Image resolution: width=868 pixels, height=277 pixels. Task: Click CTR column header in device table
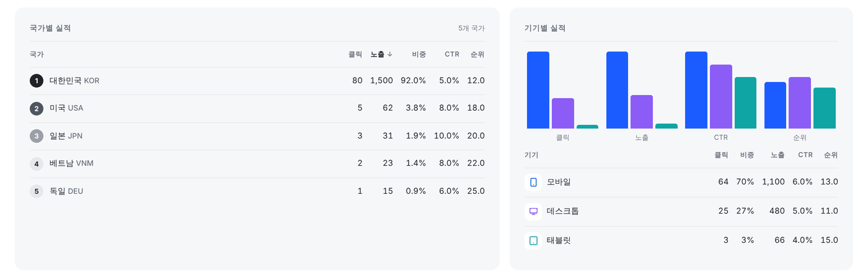(805, 155)
